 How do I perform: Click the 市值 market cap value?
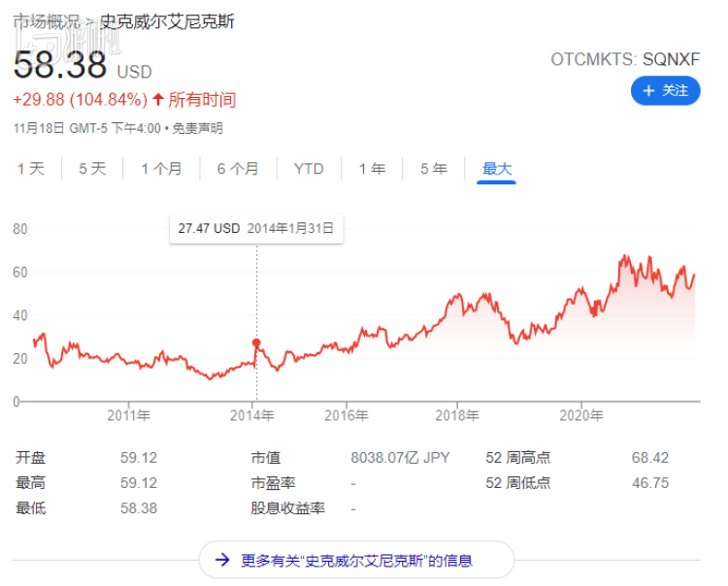coord(400,458)
